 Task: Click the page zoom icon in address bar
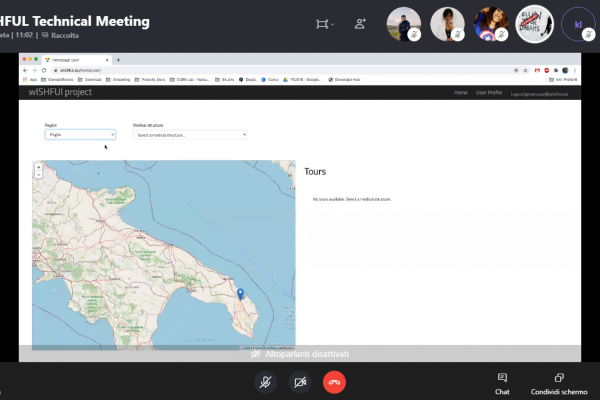[x=516, y=70]
